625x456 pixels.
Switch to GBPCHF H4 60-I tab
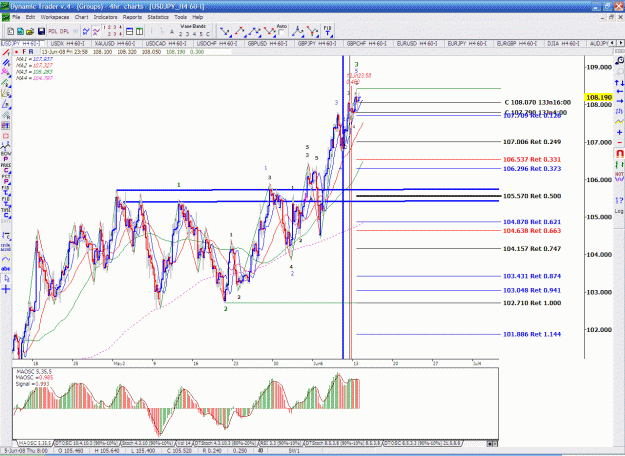(367, 43)
